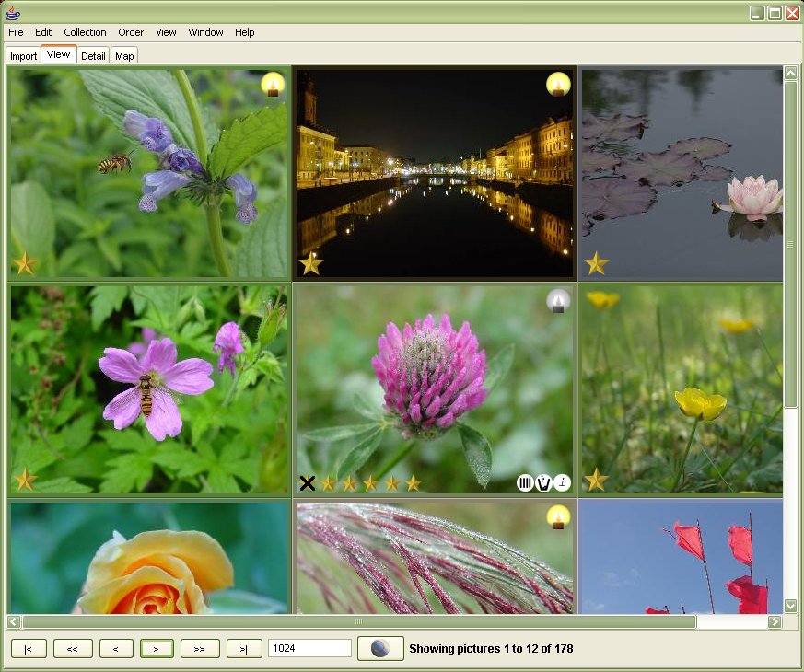
Task: Switch to the Detail tab
Action: [x=93, y=56]
